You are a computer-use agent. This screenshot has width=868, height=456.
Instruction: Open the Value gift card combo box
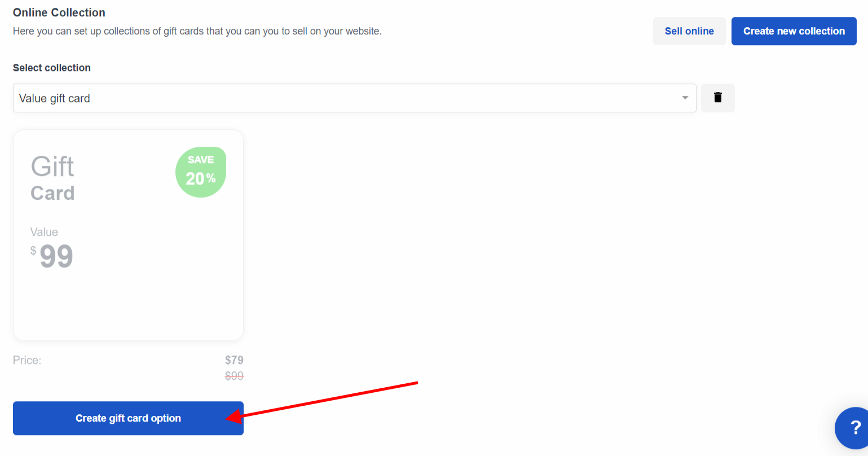pyautogui.click(x=354, y=98)
